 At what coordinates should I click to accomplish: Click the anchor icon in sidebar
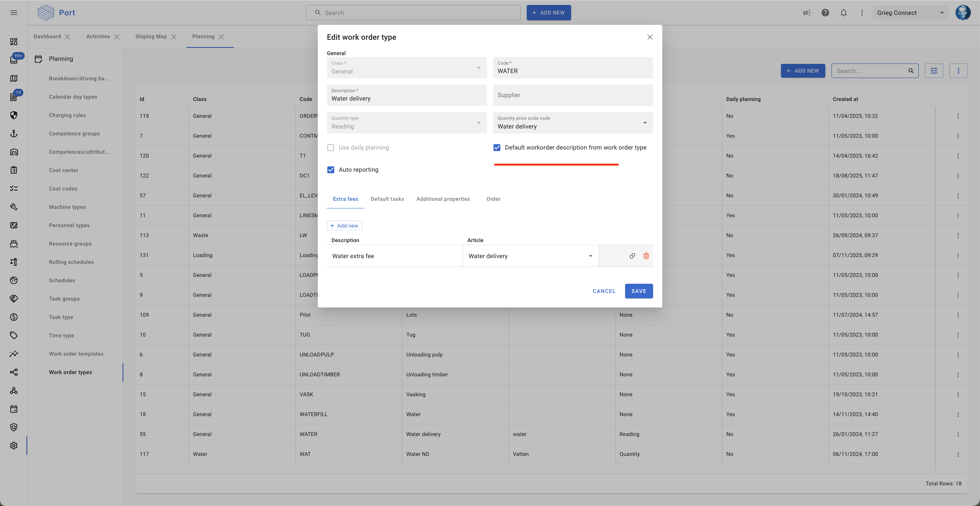pyautogui.click(x=14, y=133)
